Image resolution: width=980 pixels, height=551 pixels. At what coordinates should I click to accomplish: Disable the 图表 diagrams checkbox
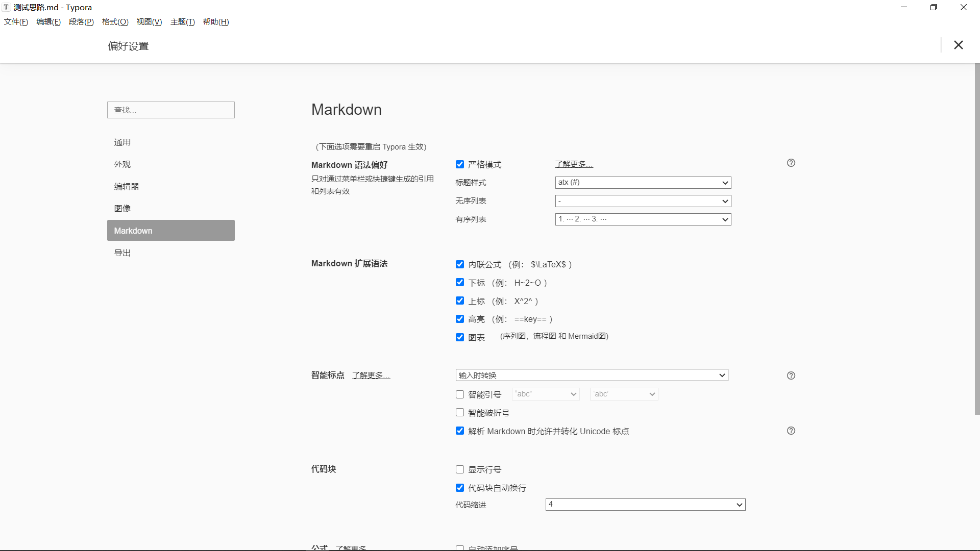[460, 337]
